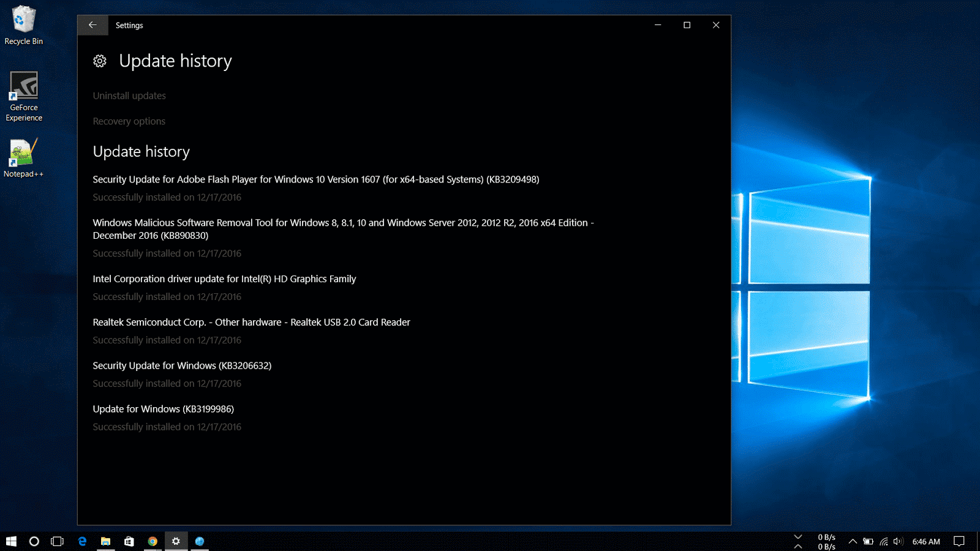
Task: Select Update for Windows KB3199986
Action: pos(163,409)
